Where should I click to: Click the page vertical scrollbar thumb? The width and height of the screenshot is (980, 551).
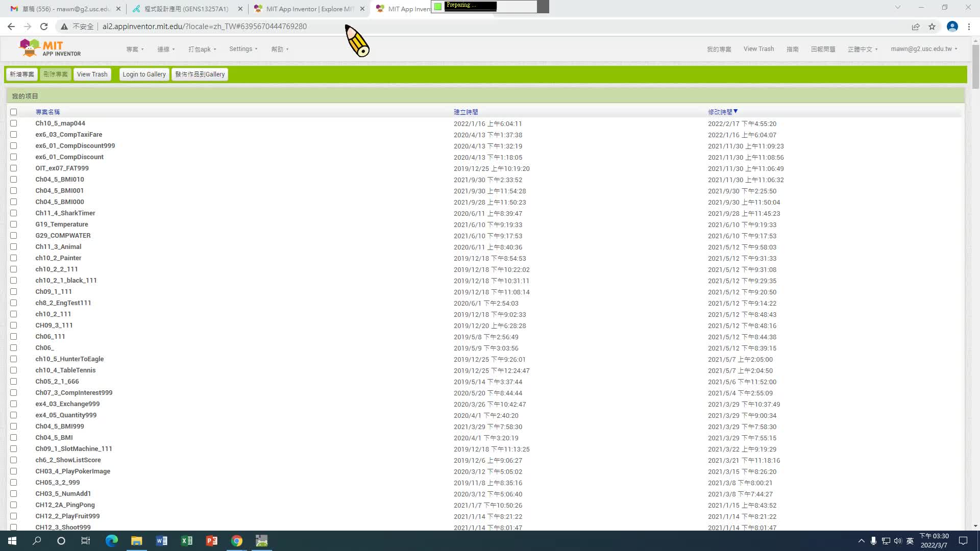coord(975,66)
